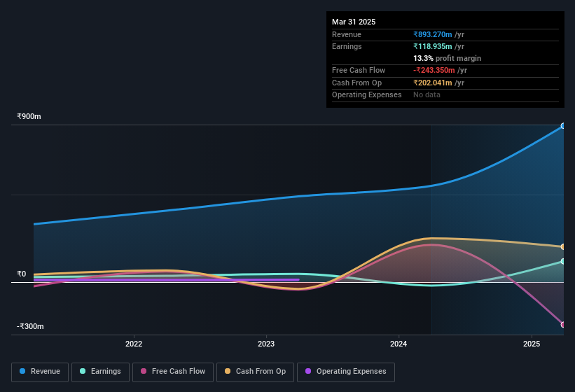Click the purple Operating Expenses line
Screen dimensions: 575x392
tap(167, 279)
